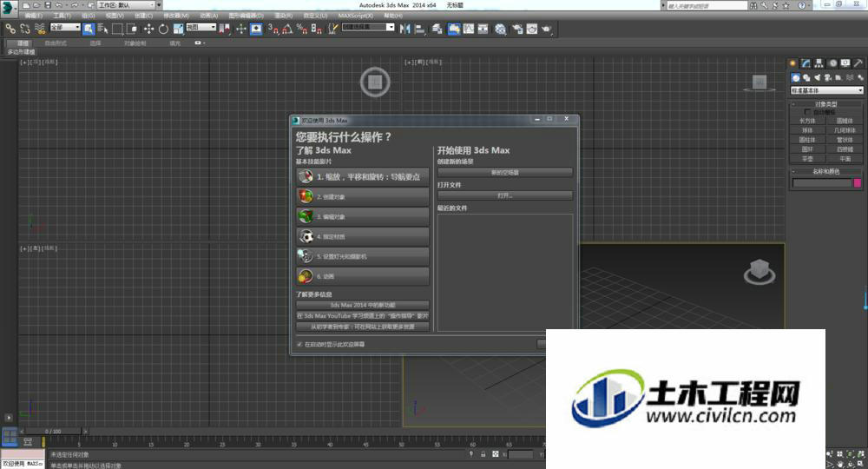This screenshot has width=868, height=469.
Task: Open the Select by Name list icon
Action: coord(102,29)
